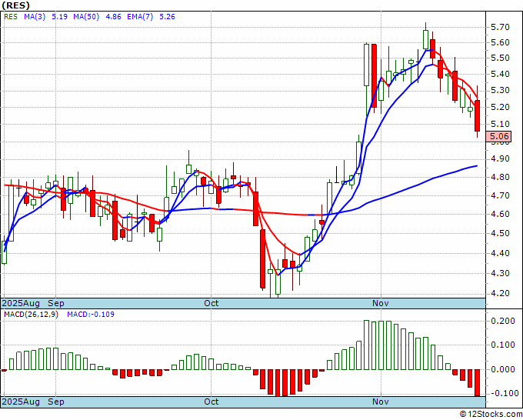Click the MA(3) legend label
The image size is (523, 420).
pyautogui.click(x=35, y=17)
